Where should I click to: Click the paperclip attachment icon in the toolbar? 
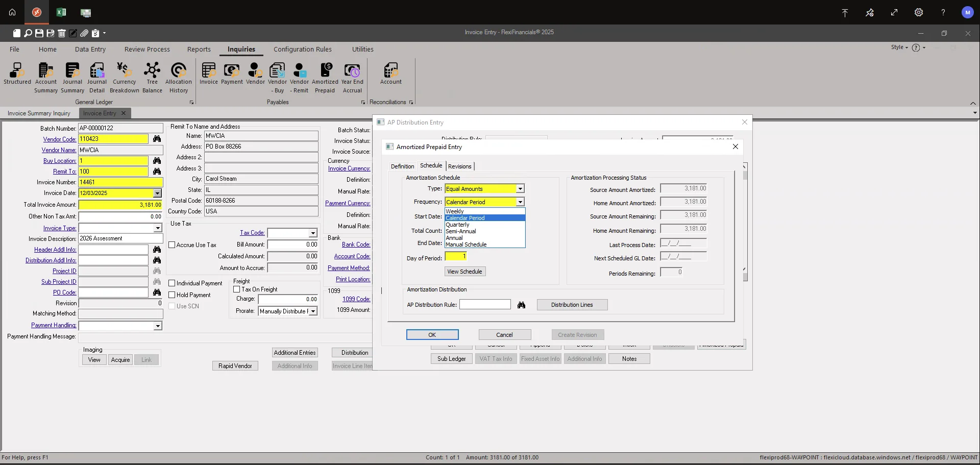[x=84, y=33]
